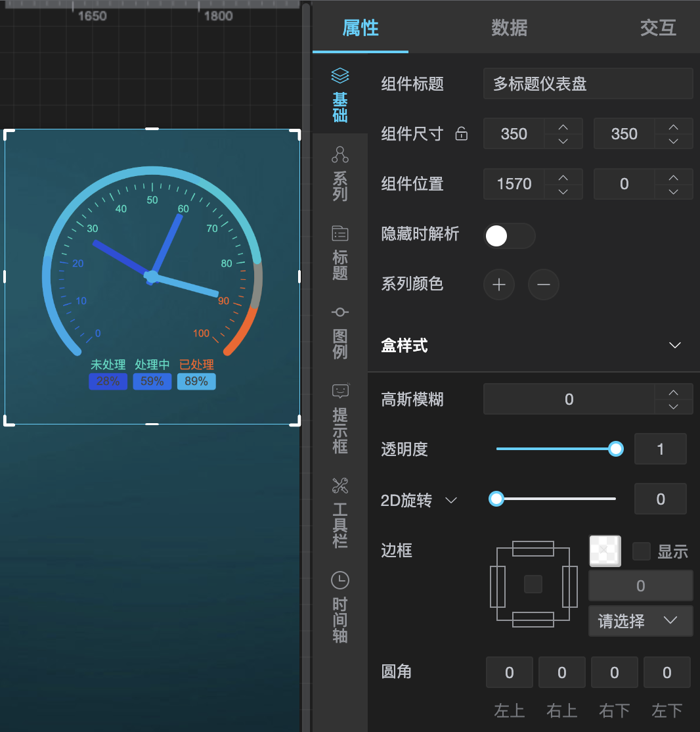Click the 28% value badge
Viewport: 700px width, 732px height.
(x=108, y=381)
